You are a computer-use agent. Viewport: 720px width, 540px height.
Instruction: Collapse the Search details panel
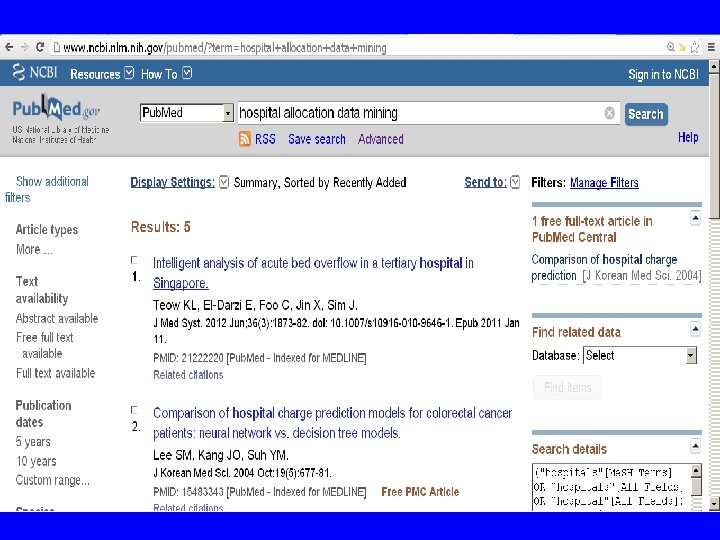[695, 446]
